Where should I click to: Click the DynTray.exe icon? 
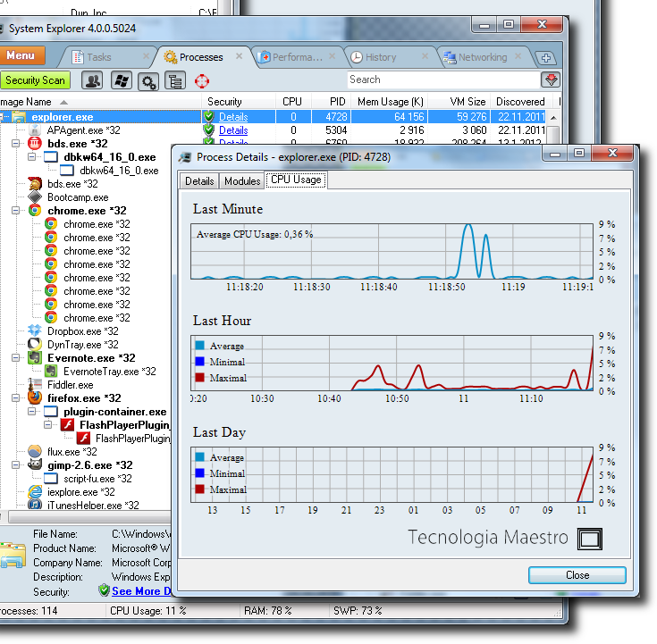pos(35,344)
